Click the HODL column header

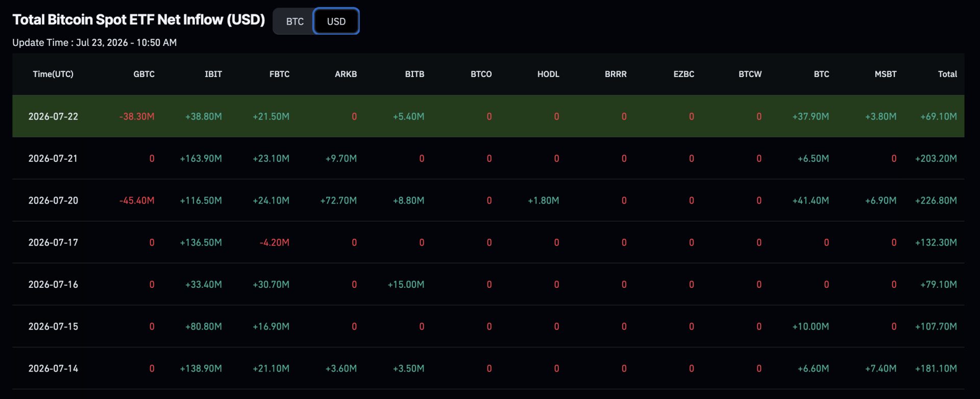(x=548, y=74)
